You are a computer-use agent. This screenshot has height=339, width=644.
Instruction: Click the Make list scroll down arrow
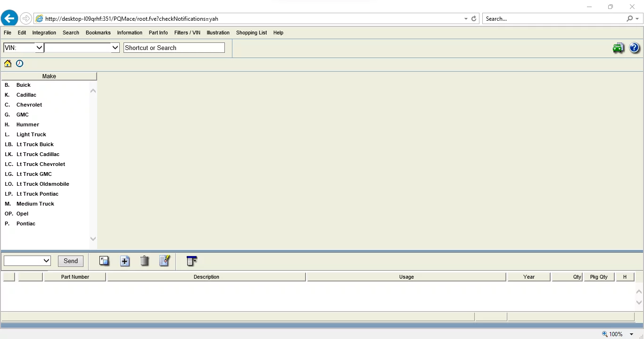point(93,239)
